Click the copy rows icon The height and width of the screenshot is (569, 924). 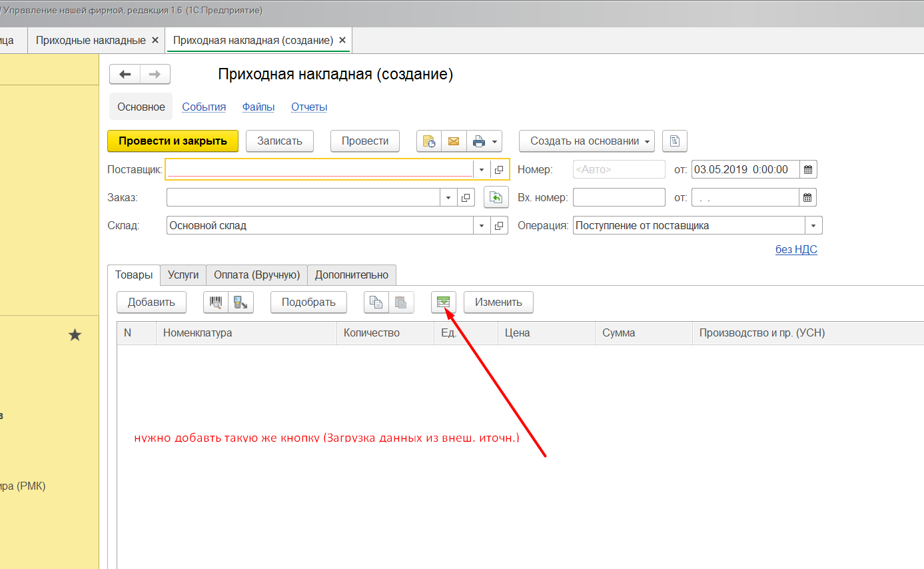(x=376, y=302)
